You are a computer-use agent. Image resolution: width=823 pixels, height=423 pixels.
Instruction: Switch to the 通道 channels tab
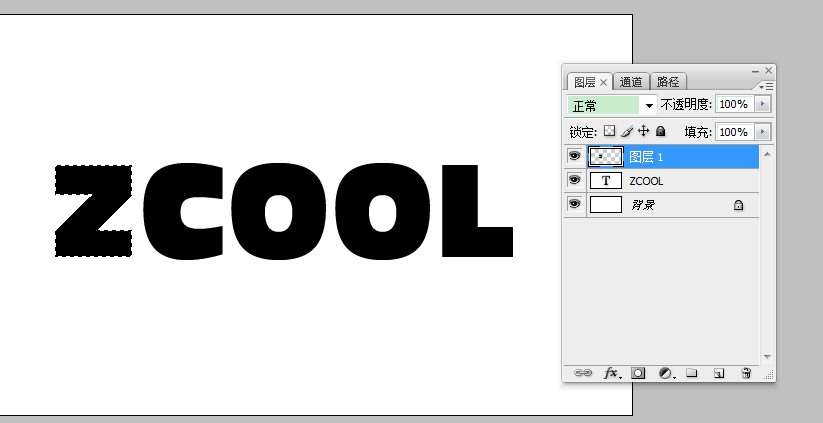point(631,82)
